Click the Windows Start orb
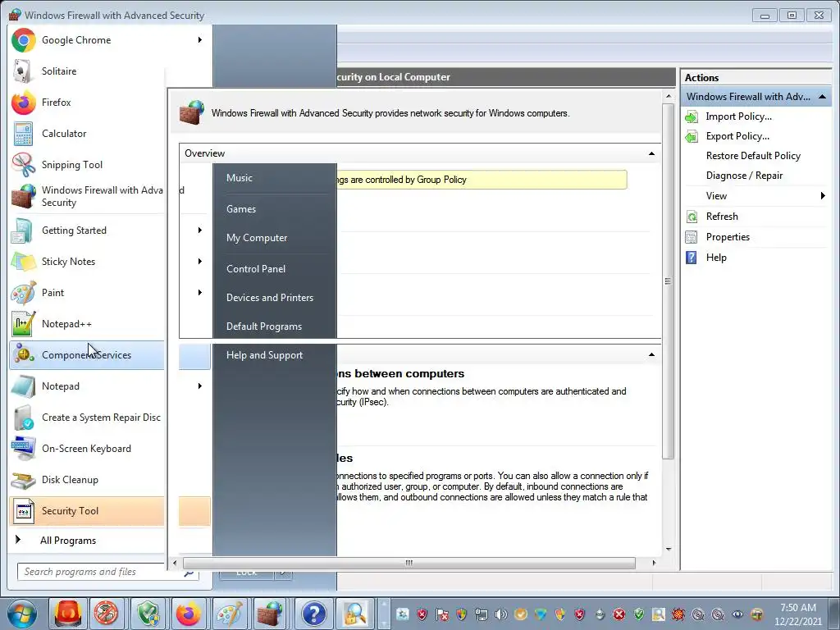Image resolution: width=840 pixels, height=630 pixels. (x=22, y=614)
